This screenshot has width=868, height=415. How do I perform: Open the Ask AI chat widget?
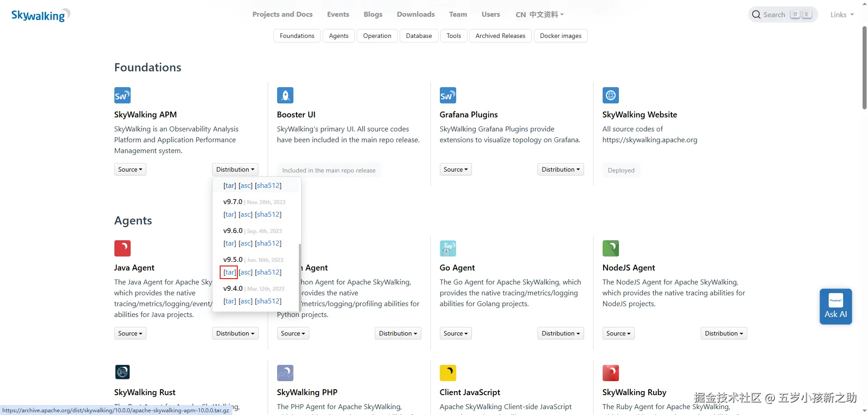coord(836,307)
